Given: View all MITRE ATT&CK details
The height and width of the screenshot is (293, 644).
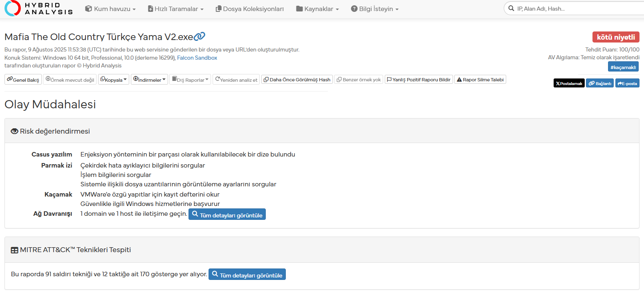Looking at the screenshot, I should [x=247, y=275].
